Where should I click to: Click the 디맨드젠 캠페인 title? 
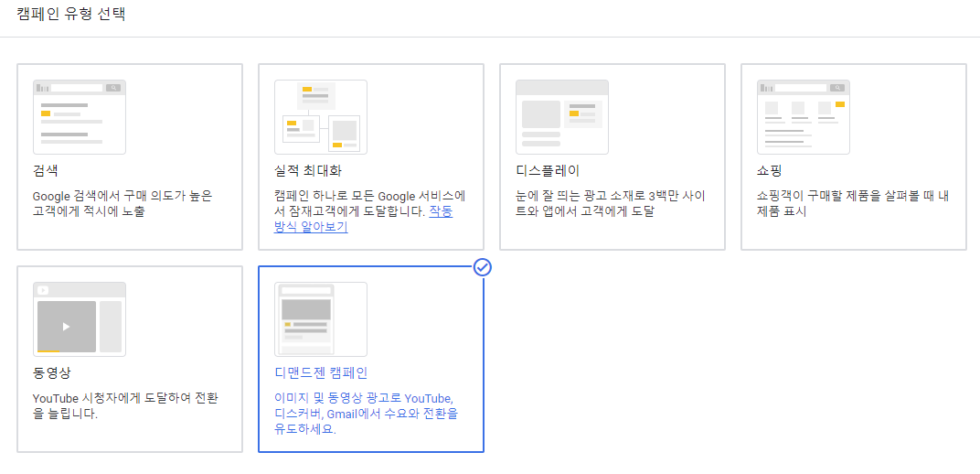(321, 373)
